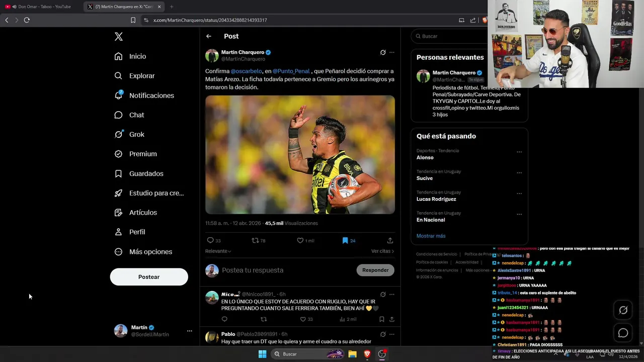Open Chat in the sidebar
644x362 pixels.
129,115
